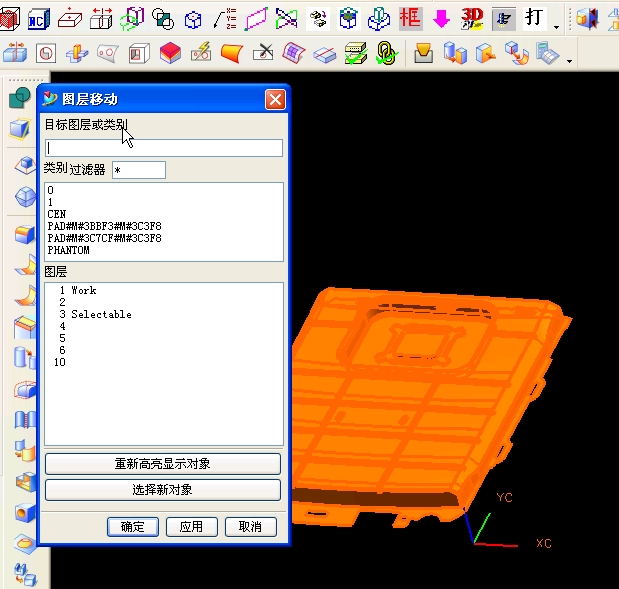This screenshot has height=589, width=619.
Task: Open the second toolbar overflow arrow
Action: tap(569, 61)
